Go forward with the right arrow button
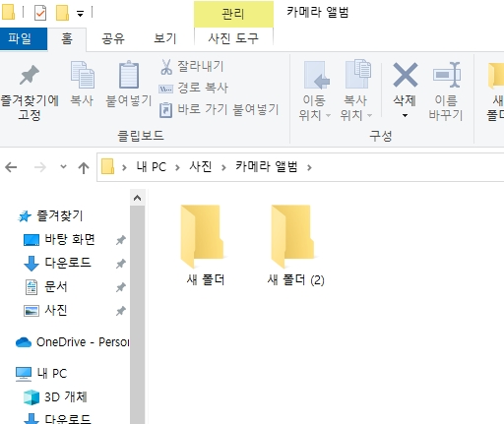 coord(40,167)
